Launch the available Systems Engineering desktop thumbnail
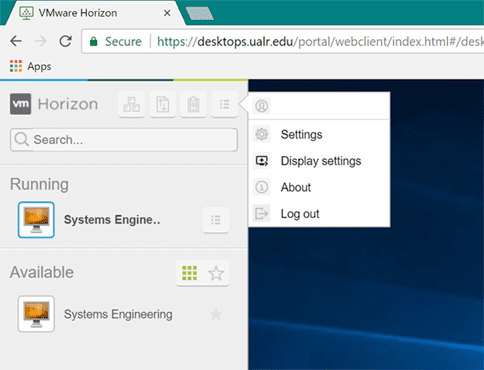 36,314
